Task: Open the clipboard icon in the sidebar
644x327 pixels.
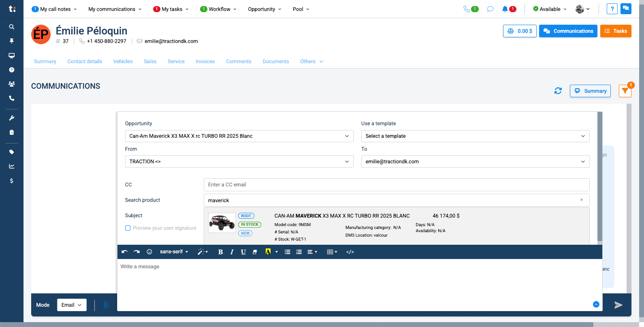Action: click(12, 132)
